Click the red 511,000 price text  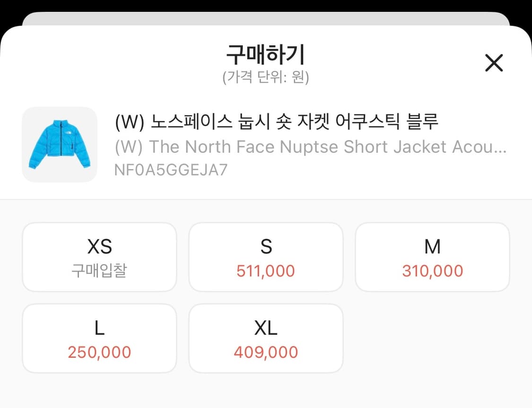tap(266, 270)
